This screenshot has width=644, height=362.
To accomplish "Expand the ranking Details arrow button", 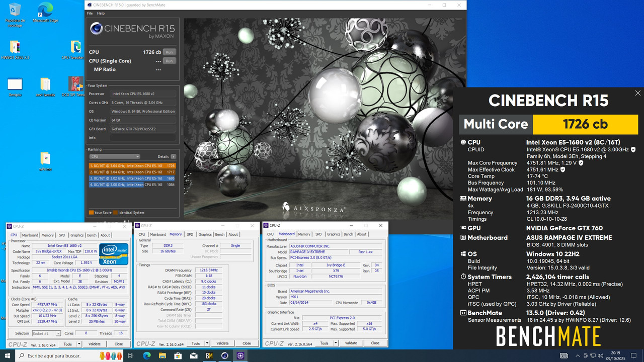I will tap(174, 156).
